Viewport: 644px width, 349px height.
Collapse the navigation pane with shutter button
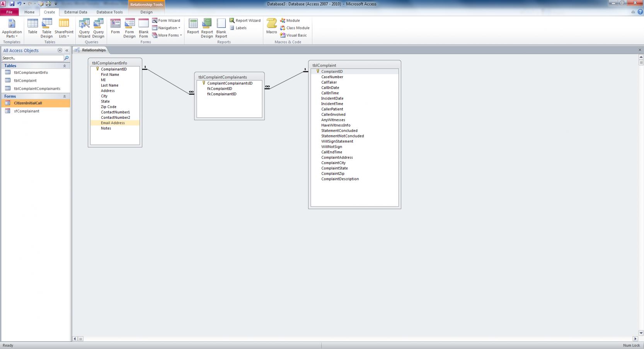pyautogui.click(x=66, y=50)
